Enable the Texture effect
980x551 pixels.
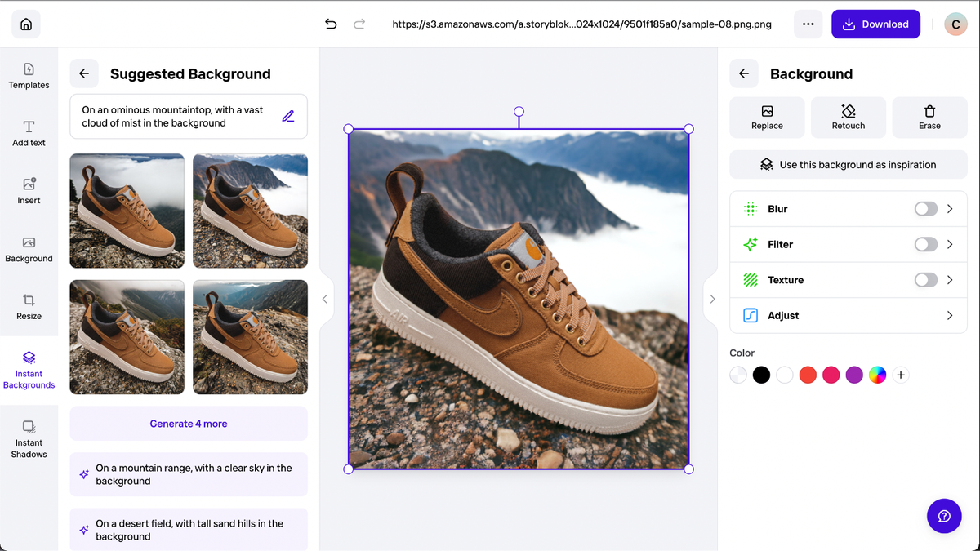(x=925, y=279)
